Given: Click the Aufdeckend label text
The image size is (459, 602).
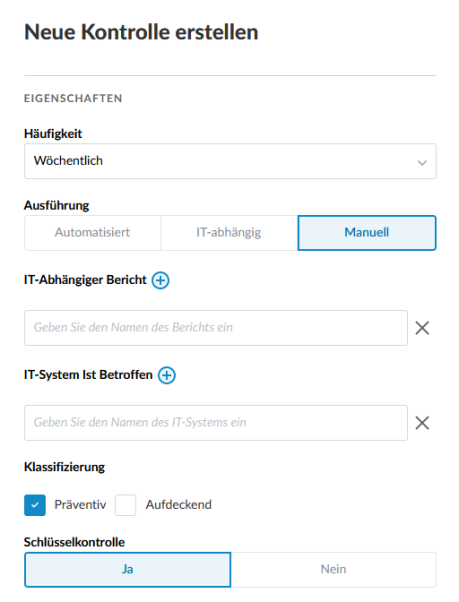Looking at the screenshot, I should point(178,504).
